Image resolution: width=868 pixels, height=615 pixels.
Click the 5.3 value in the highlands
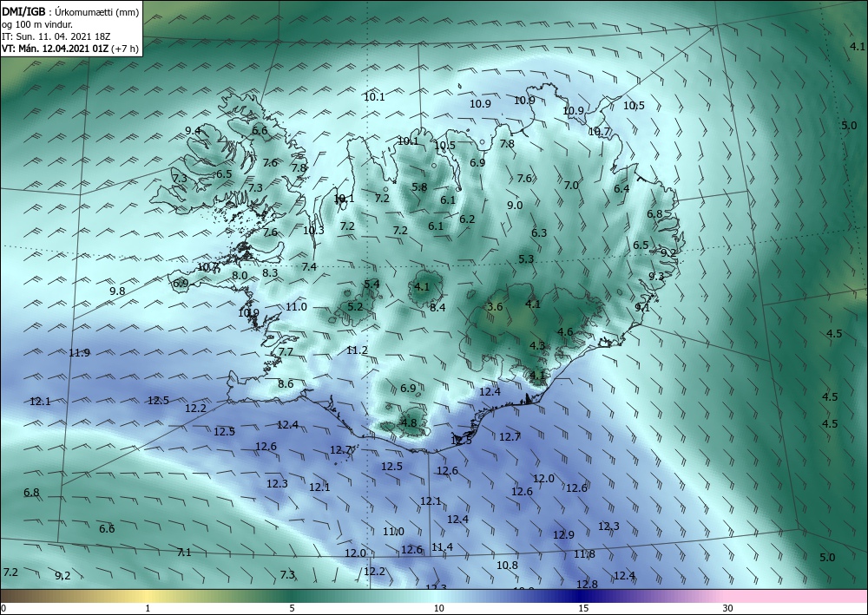(x=526, y=258)
